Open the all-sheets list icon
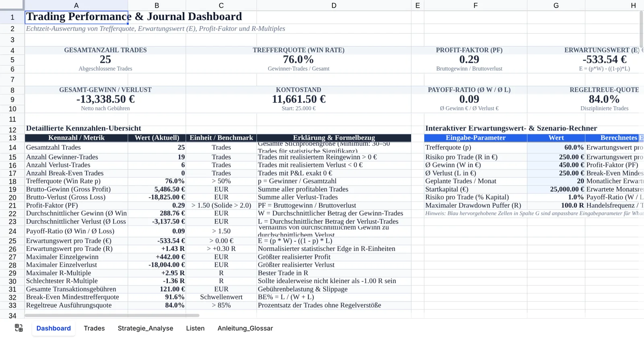This screenshot has width=644, height=338. tap(19, 328)
